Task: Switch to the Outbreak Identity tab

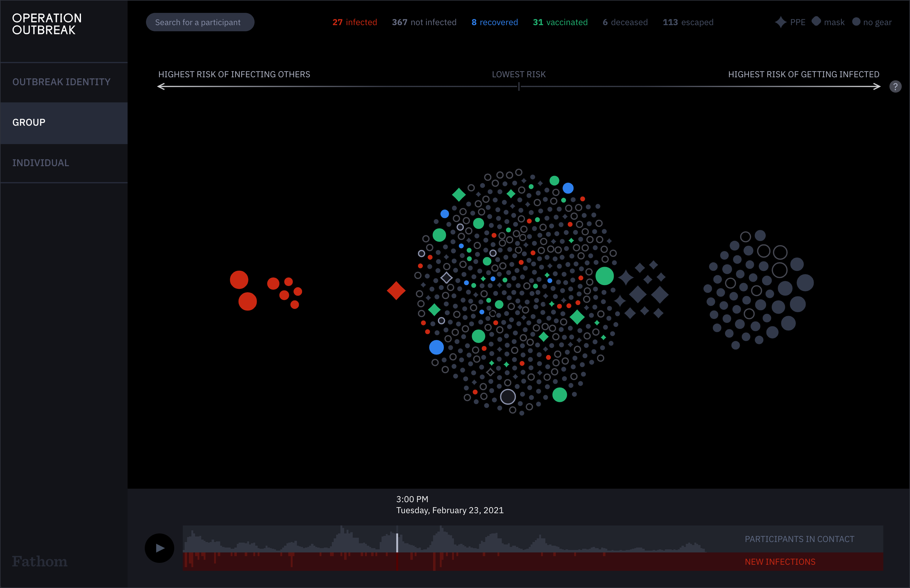Action: pyautogui.click(x=64, y=82)
